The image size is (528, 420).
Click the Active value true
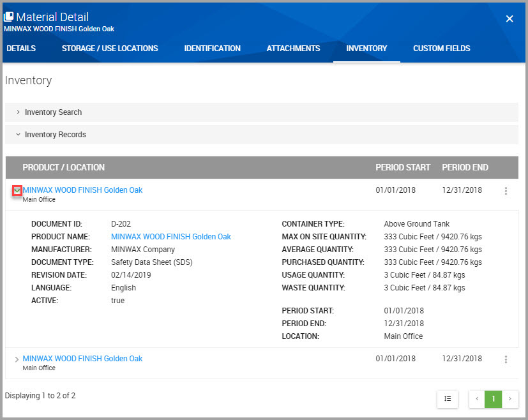pyautogui.click(x=118, y=301)
